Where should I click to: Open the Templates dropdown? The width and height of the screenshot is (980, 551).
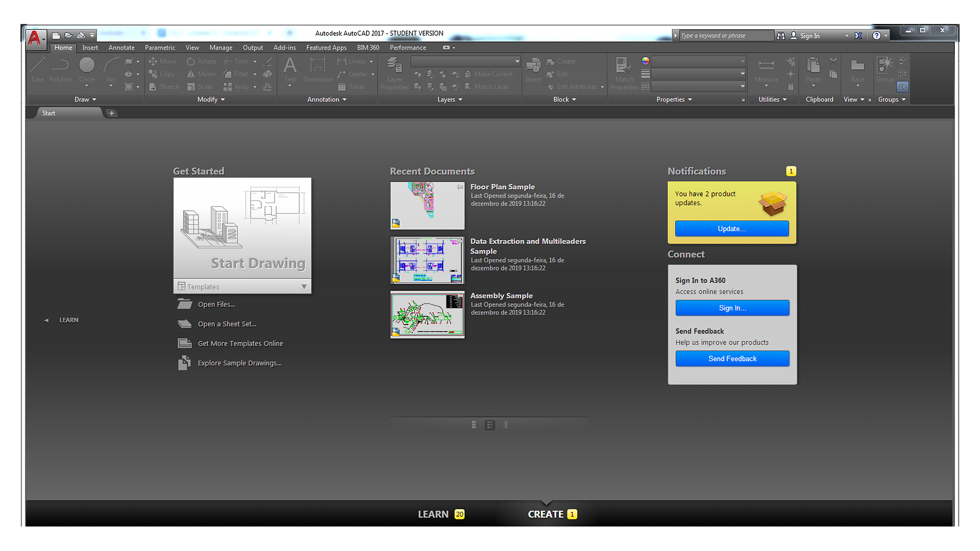tap(242, 287)
